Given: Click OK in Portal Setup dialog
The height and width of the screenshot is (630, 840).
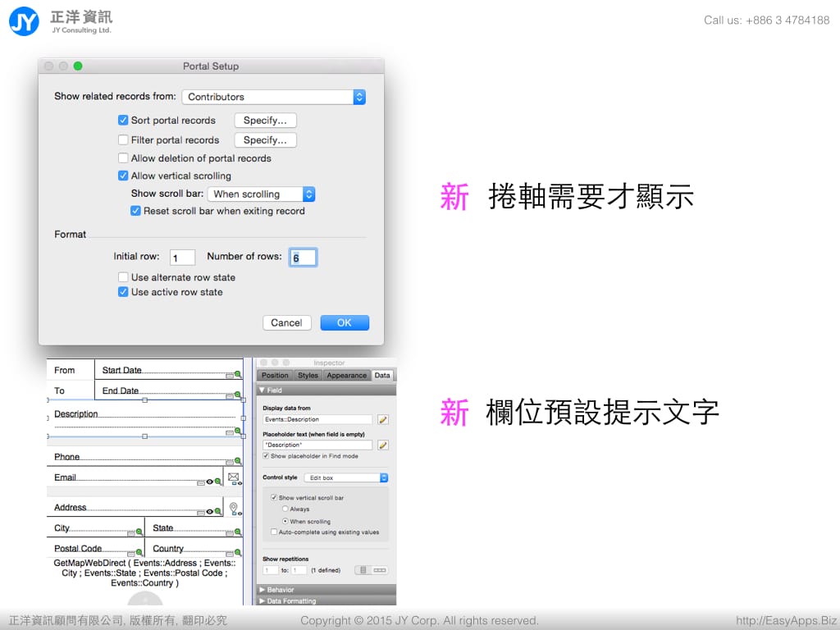Looking at the screenshot, I should pos(345,322).
